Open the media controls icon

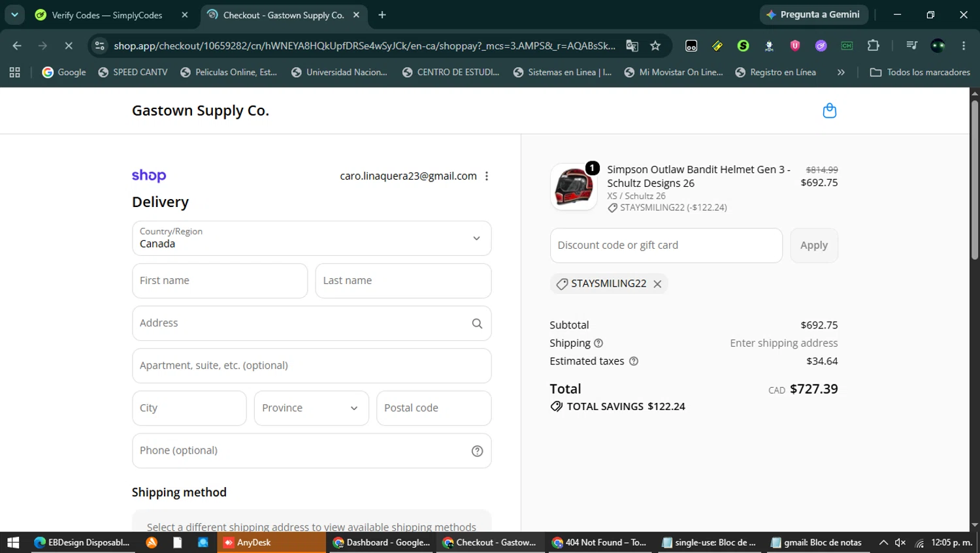click(x=911, y=46)
